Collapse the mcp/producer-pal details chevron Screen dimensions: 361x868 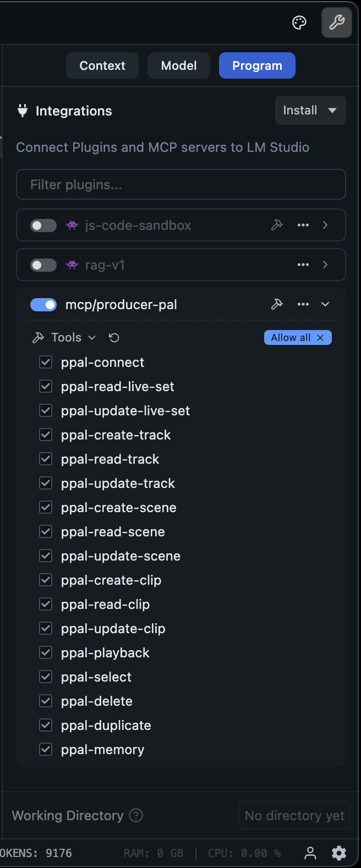coord(325,304)
